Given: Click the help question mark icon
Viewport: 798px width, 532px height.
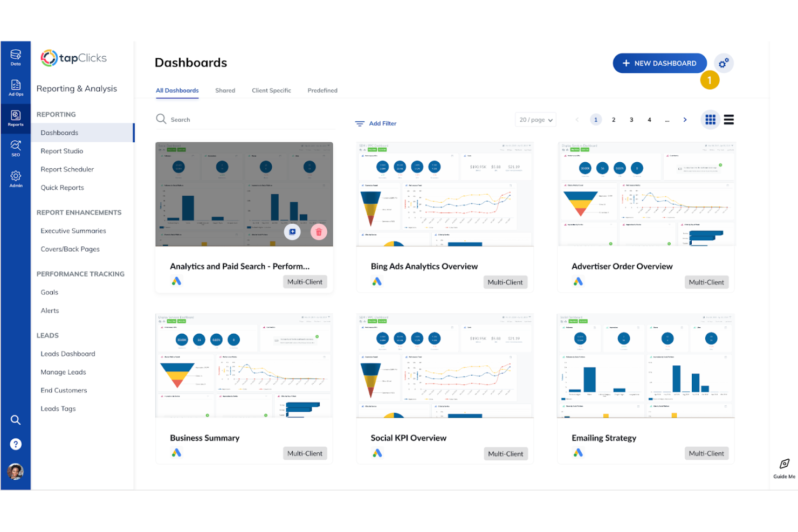Looking at the screenshot, I should [x=16, y=444].
